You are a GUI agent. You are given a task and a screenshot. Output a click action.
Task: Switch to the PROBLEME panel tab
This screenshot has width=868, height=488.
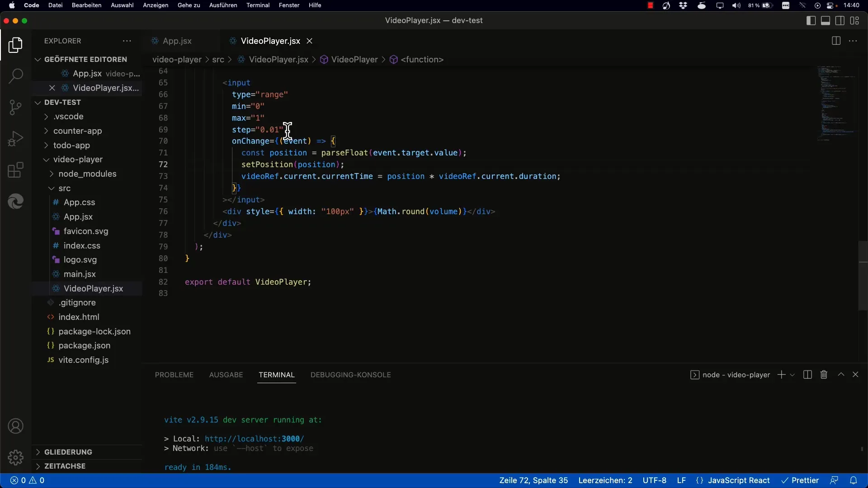coord(174,375)
